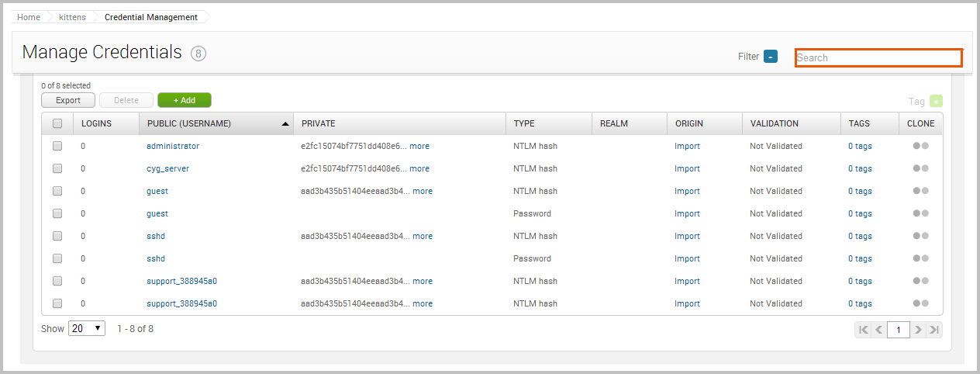Click the sort arrow on Public column

pyautogui.click(x=285, y=123)
